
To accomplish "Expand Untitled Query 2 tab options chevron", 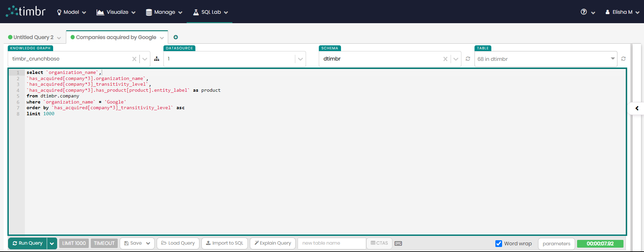I will pyautogui.click(x=59, y=38).
